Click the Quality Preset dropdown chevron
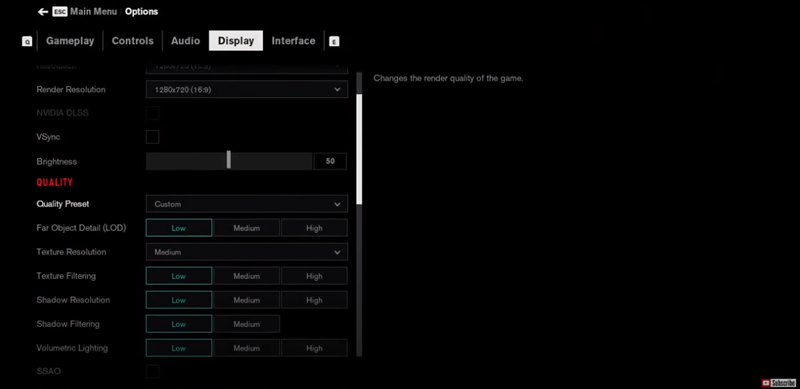The image size is (800, 389). [337, 204]
